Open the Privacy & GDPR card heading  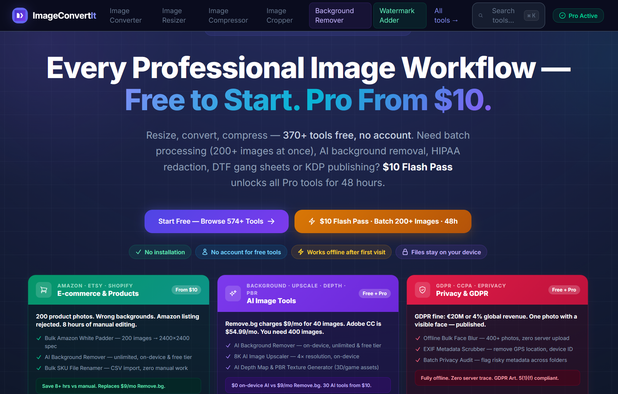pos(462,294)
